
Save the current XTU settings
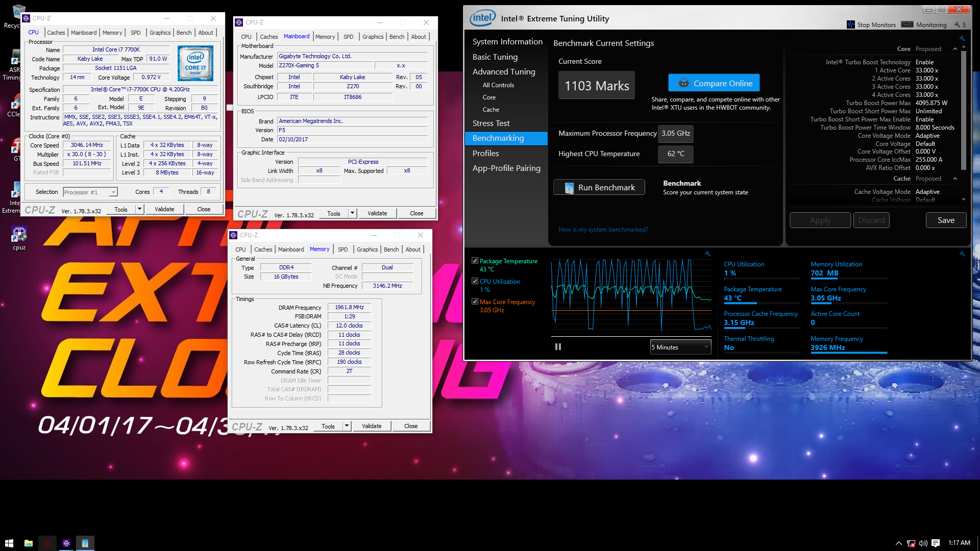pos(946,220)
